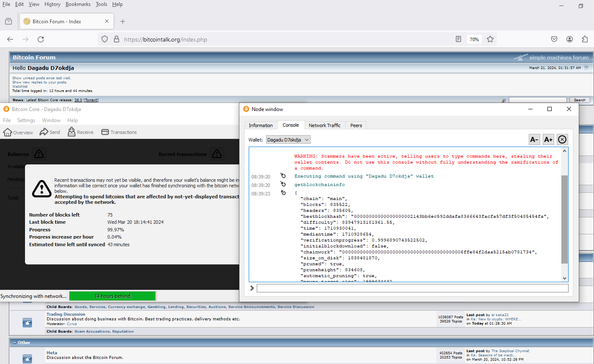Click the Meta board icon
This screenshot has width=594, height=364.
28,359
